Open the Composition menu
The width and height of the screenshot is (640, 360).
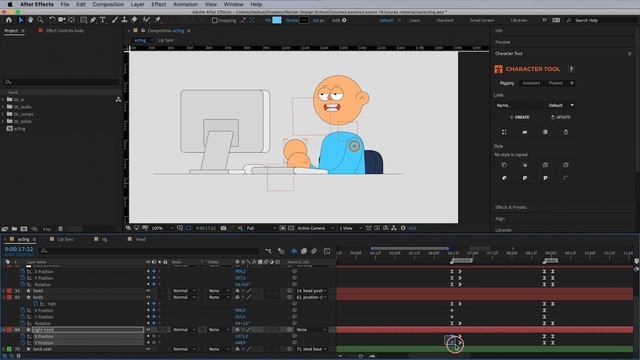pyautogui.click(x=108, y=4)
